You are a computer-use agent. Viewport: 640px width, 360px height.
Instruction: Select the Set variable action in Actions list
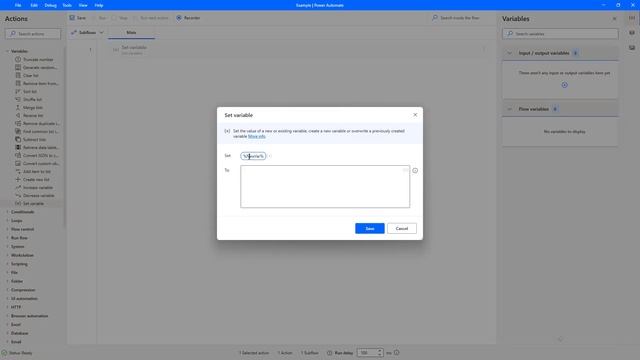pyautogui.click(x=33, y=203)
